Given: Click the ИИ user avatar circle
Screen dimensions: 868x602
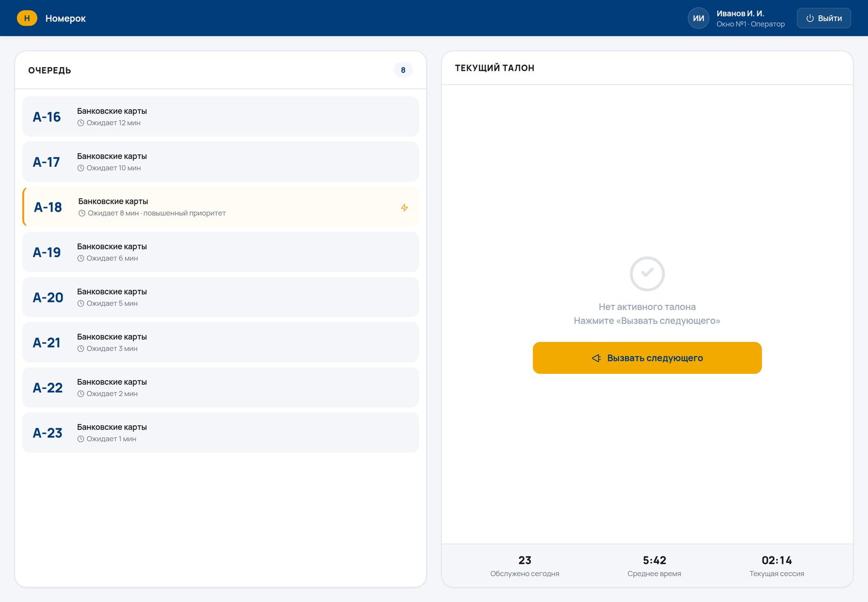Looking at the screenshot, I should coord(699,18).
